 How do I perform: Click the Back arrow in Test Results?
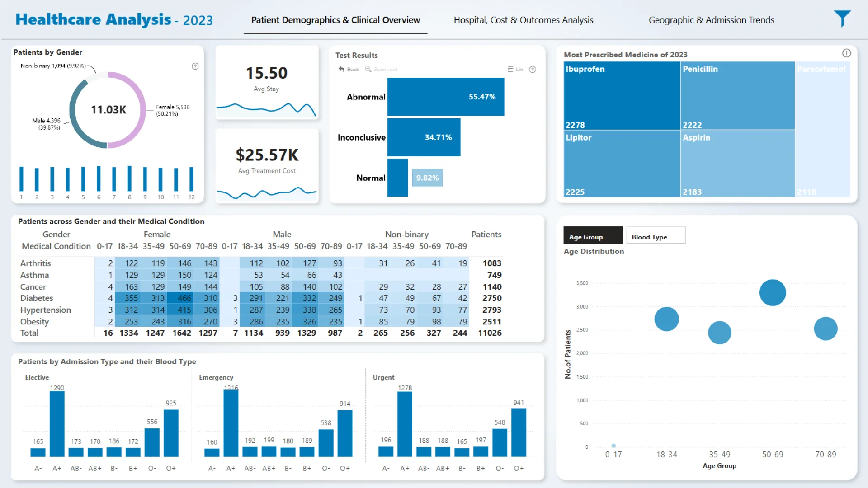click(x=342, y=69)
